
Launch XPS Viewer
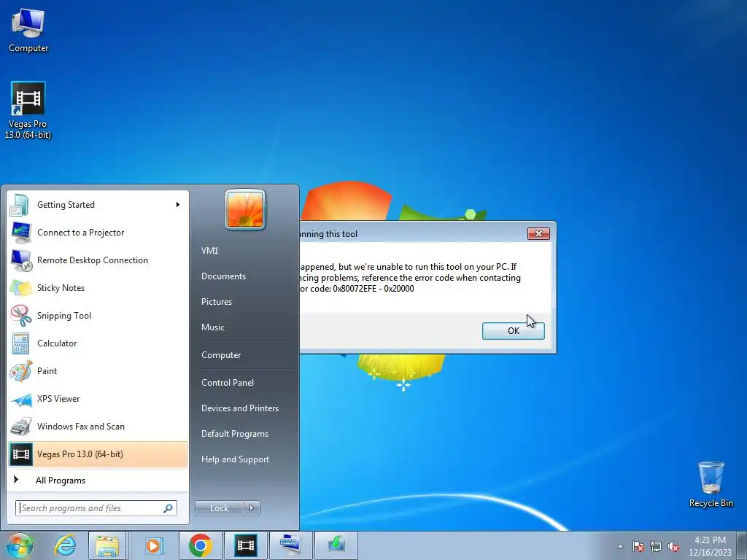click(x=98, y=399)
